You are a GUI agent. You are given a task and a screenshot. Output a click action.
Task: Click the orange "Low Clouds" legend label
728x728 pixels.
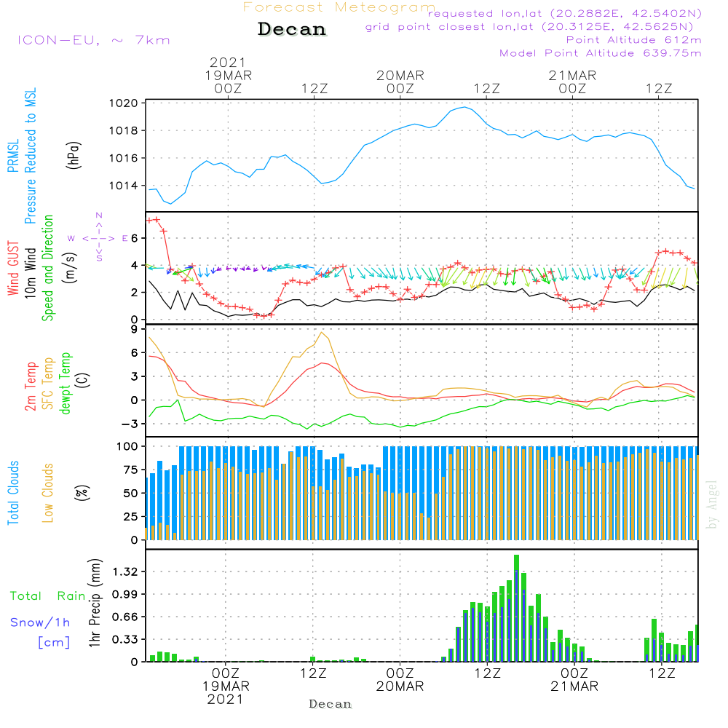point(48,493)
